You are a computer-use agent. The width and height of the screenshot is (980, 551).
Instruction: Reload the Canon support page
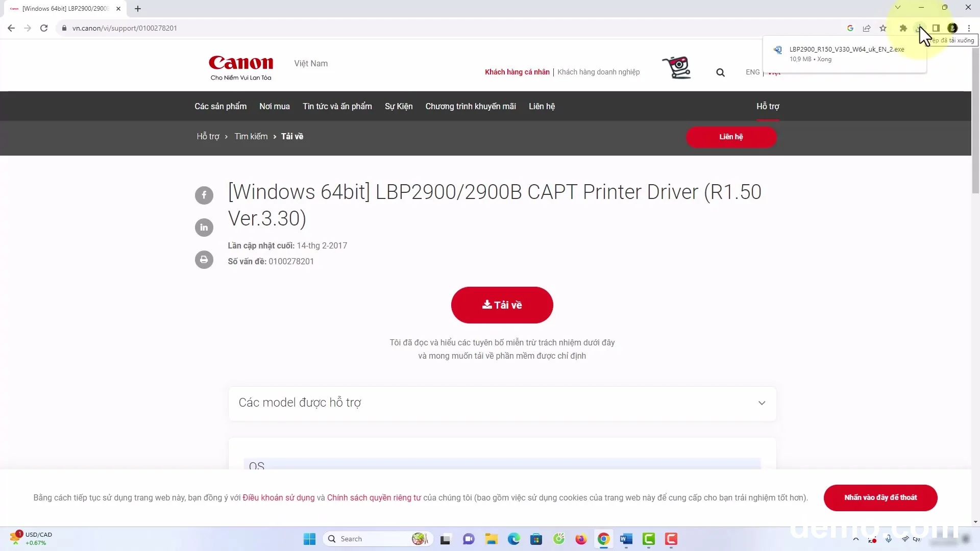[44, 28]
